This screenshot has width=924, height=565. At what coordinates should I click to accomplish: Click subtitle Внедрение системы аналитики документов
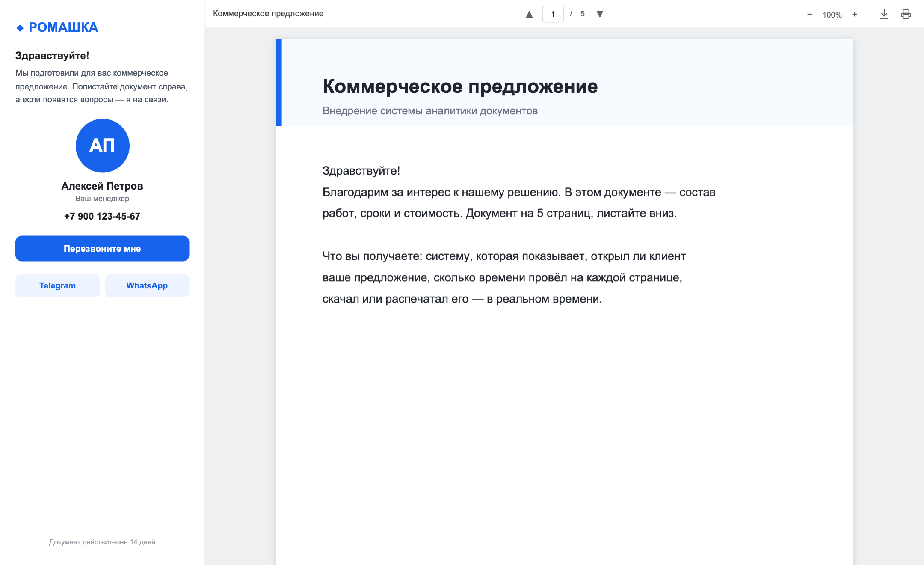pos(430,111)
